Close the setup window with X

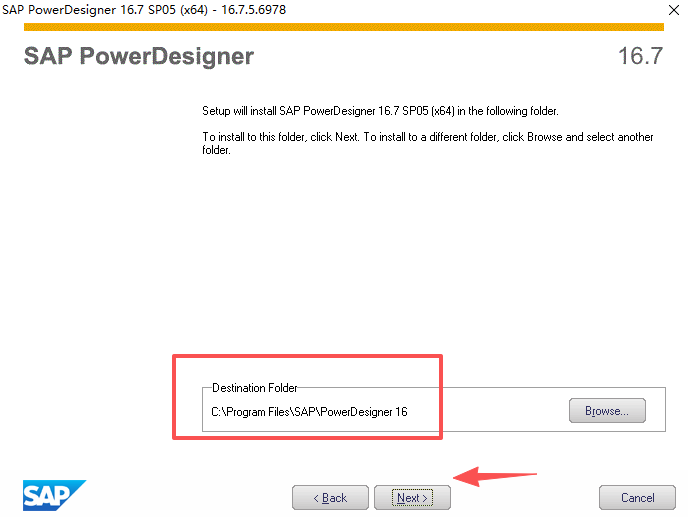pos(674,10)
